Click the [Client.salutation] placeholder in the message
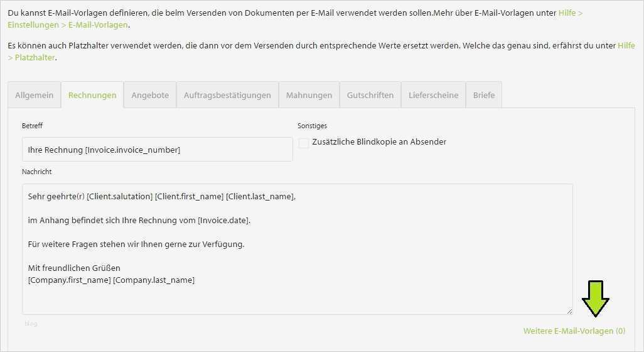This screenshot has height=352, width=644. coord(120,197)
